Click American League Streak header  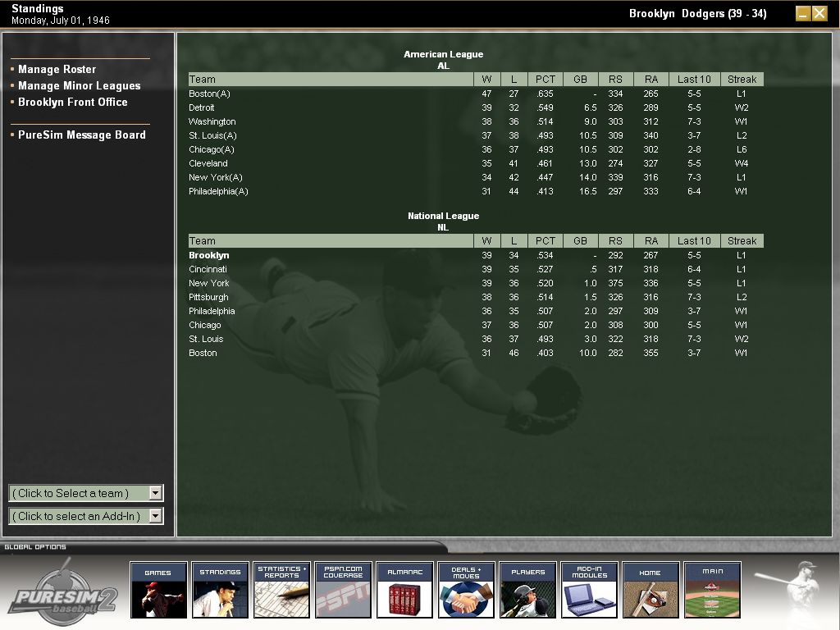tap(742, 80)
